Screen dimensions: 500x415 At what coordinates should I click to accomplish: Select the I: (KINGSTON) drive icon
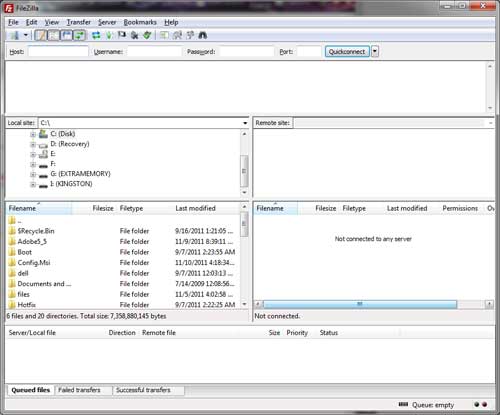pos(43,185)
